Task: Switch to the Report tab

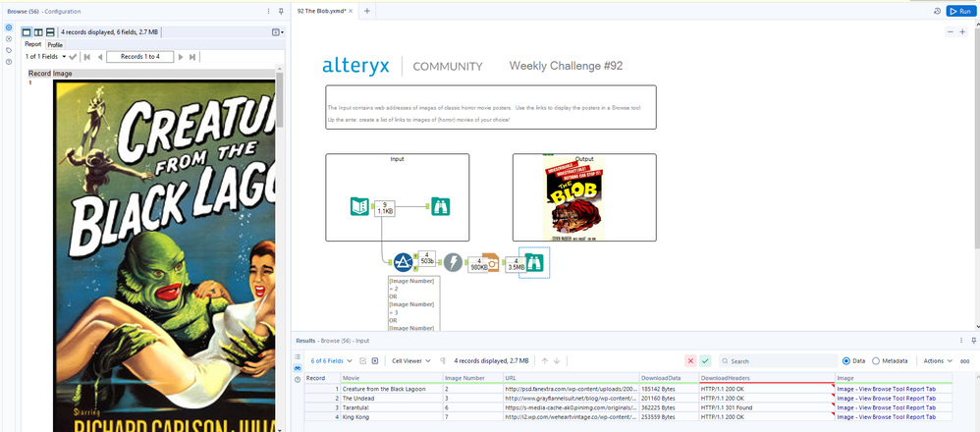Action: pos(33,44)
